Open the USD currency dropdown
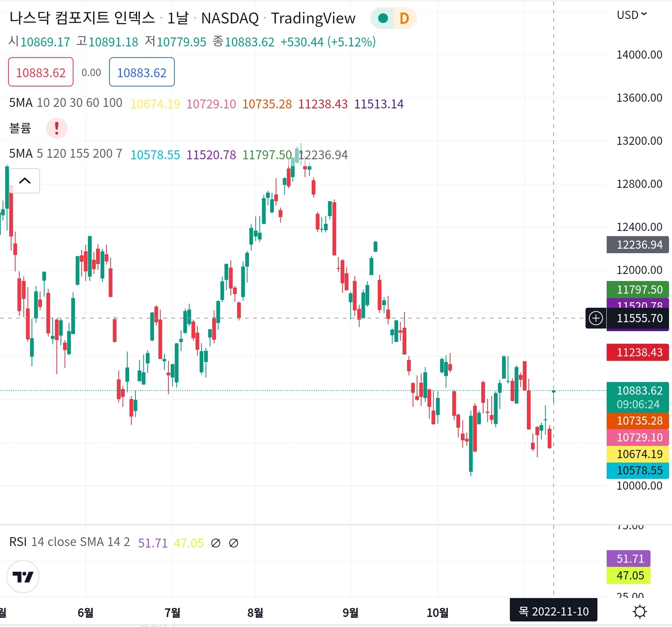 point(632,15)
